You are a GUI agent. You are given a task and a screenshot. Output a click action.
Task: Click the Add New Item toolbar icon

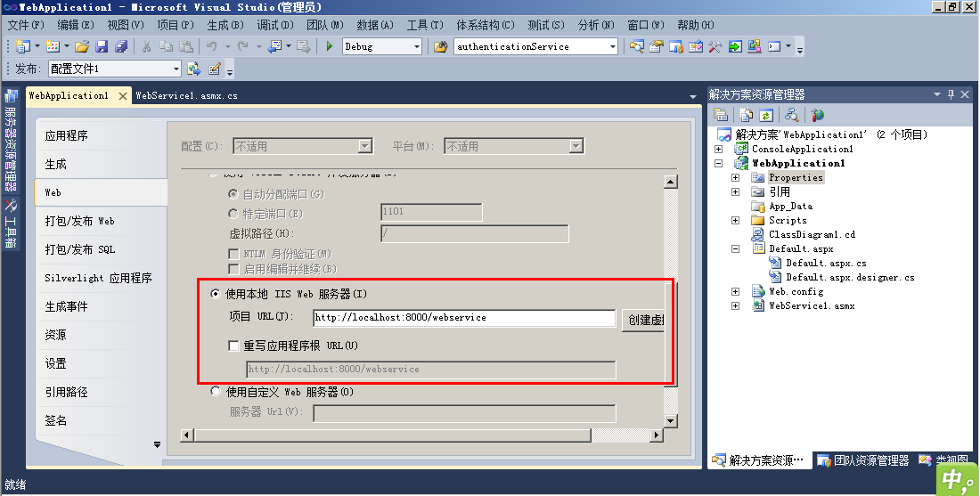pyautogui.click(x=53, y=46)
